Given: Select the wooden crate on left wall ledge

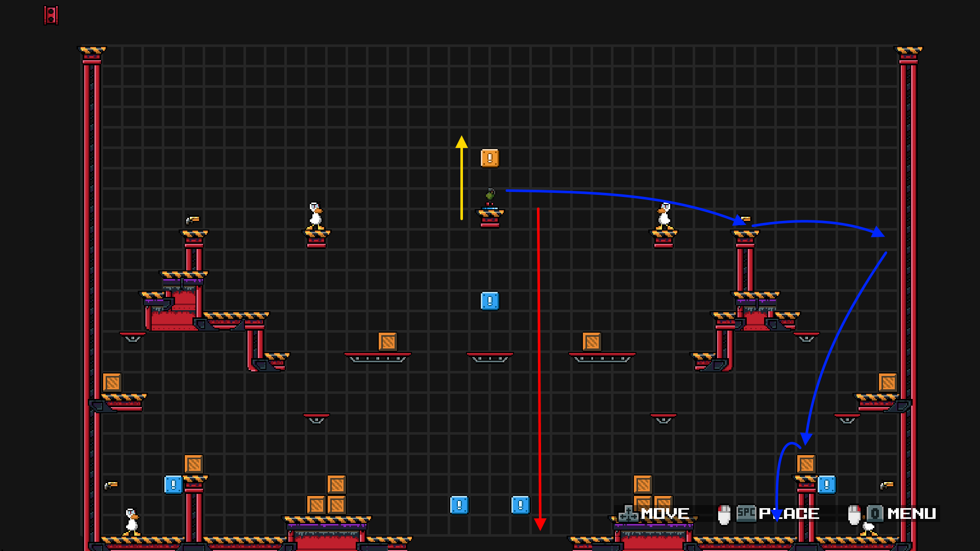Looking at the screenshot, I should coord(112,383).
